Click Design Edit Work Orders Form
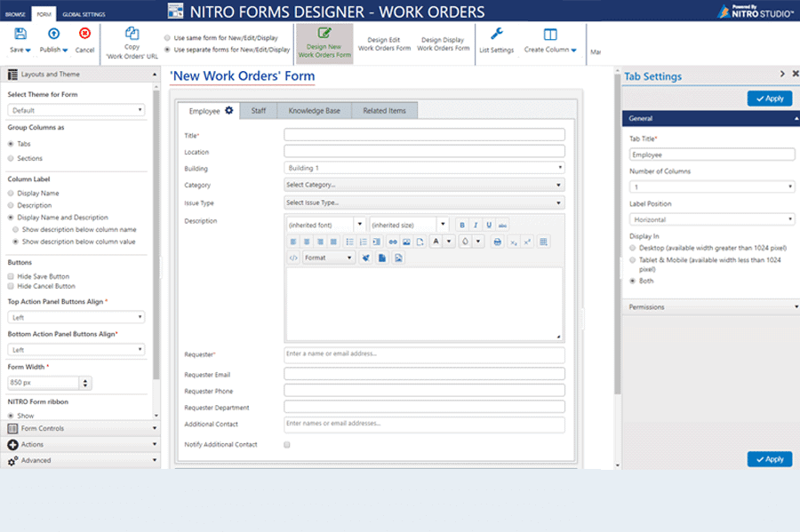The height and width of the screenshot is (532, 800). point(384,44)
